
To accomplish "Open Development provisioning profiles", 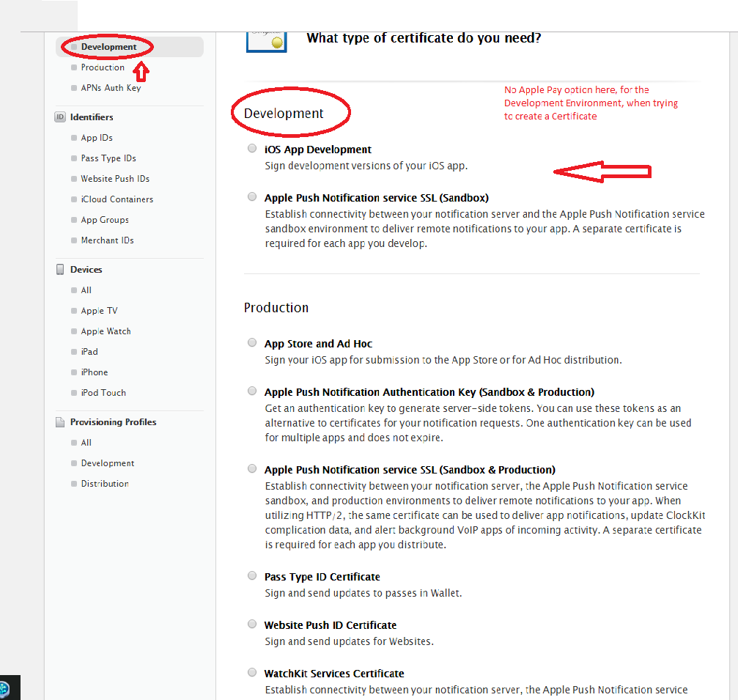I will 107,463.
